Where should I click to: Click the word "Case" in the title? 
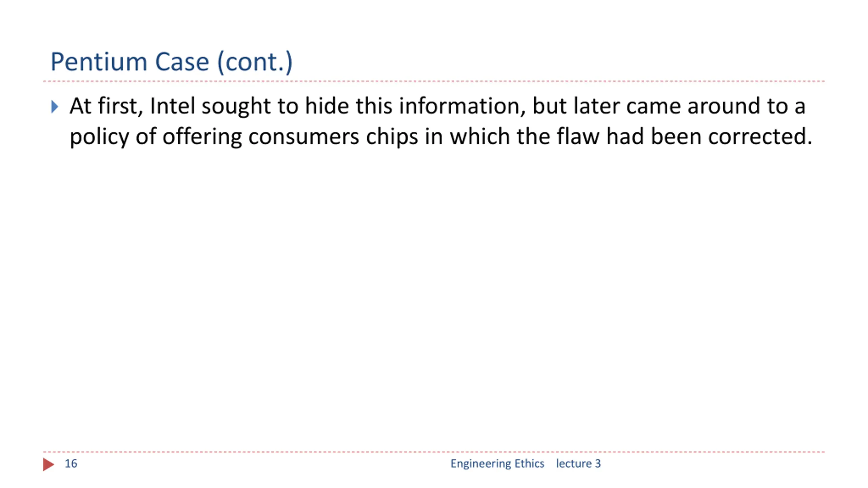182,62
